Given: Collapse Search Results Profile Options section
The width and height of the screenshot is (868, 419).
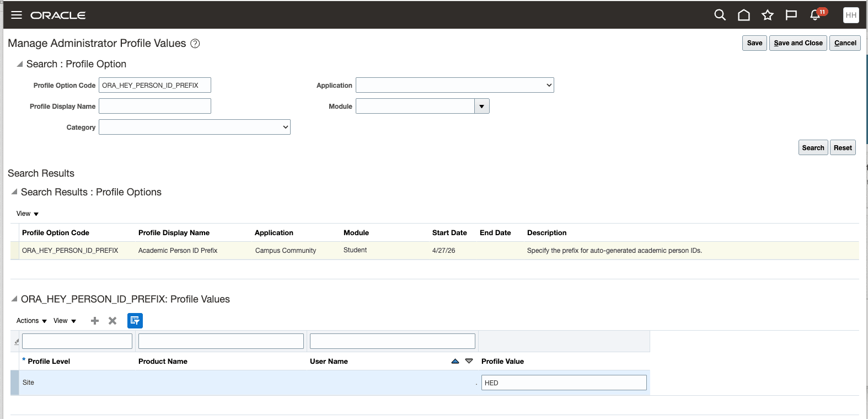Looking at the screenshot, I should tap(14, 192).
